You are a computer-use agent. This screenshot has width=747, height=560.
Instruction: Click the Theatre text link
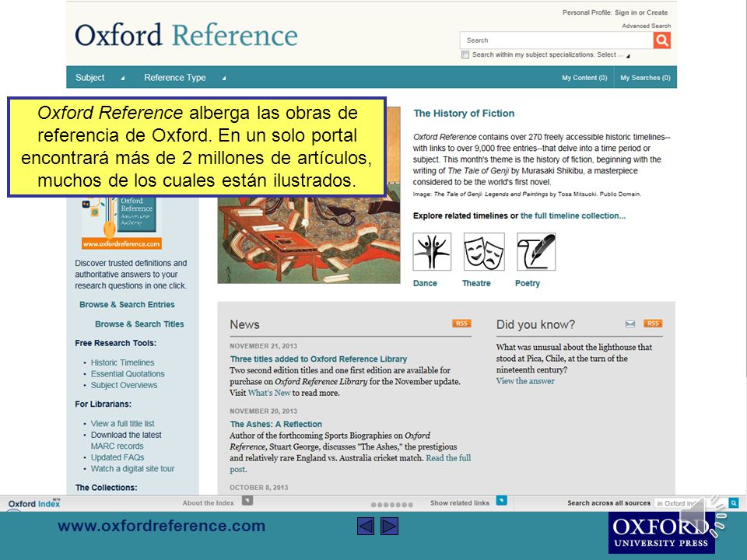pos(476,283)
